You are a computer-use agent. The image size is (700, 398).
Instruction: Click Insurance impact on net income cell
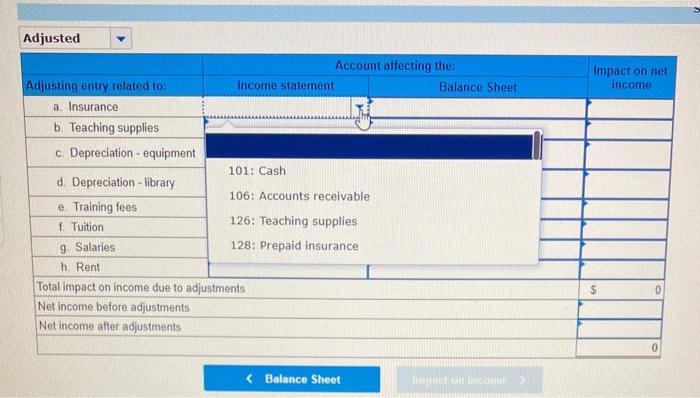tap(630, 109)
